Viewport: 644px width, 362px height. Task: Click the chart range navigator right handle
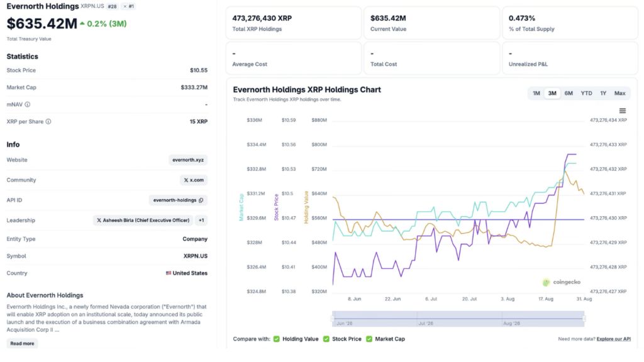click(584, 319)
